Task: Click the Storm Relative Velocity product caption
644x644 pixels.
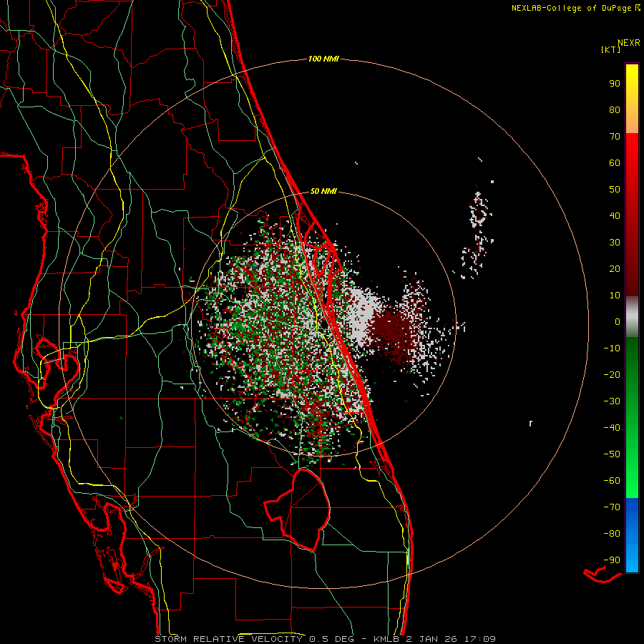Action: [x=325, y=639]
